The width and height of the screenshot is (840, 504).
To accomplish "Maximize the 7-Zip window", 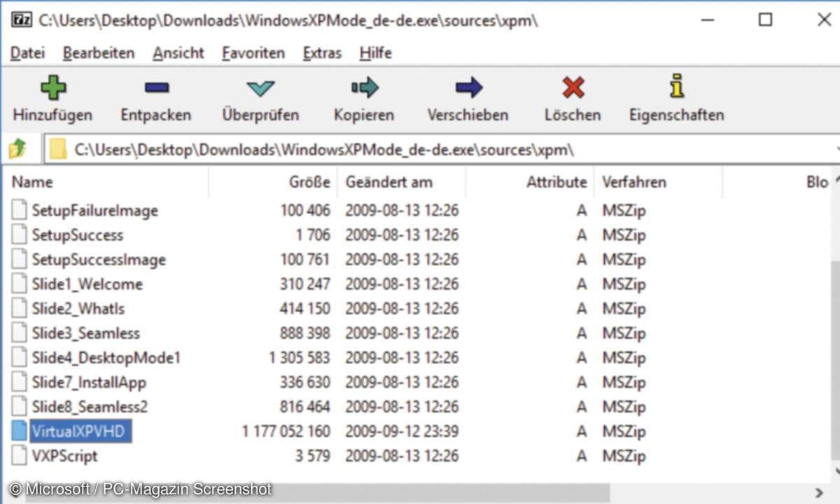I will coord(765,20).
